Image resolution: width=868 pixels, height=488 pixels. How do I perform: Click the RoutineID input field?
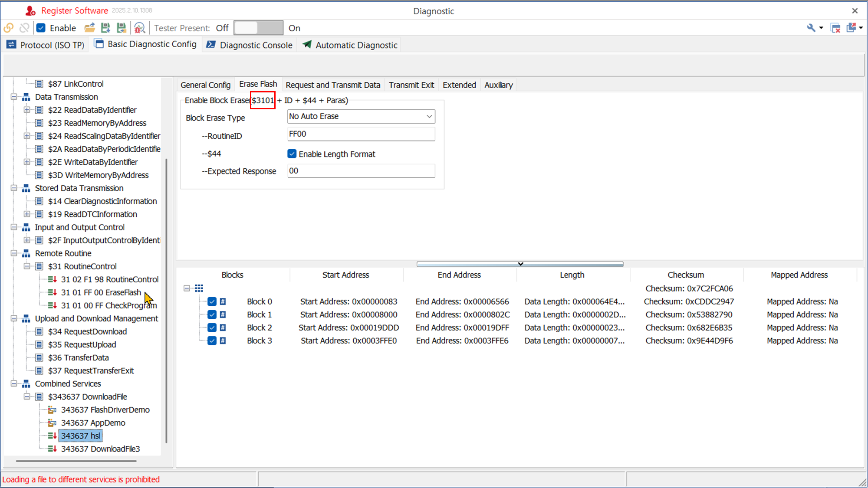[x=361, y=134]
